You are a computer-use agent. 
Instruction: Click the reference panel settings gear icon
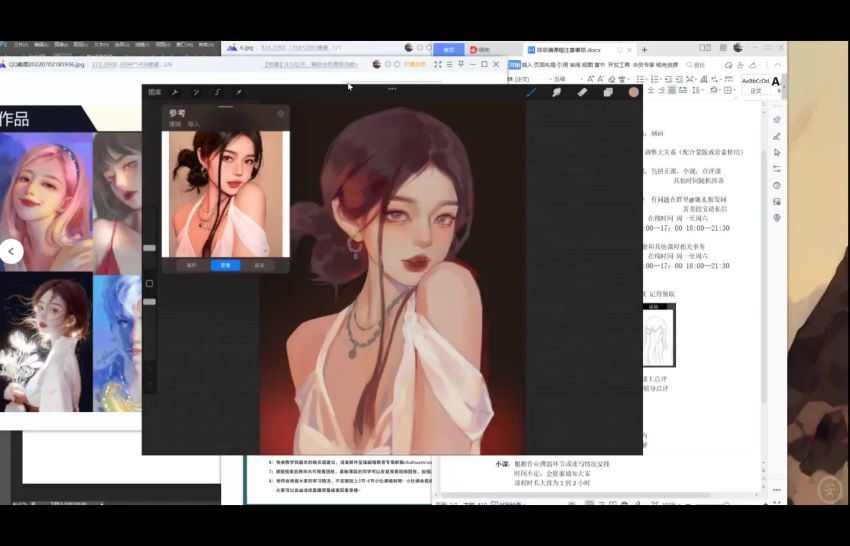click(x=280, y=113)
